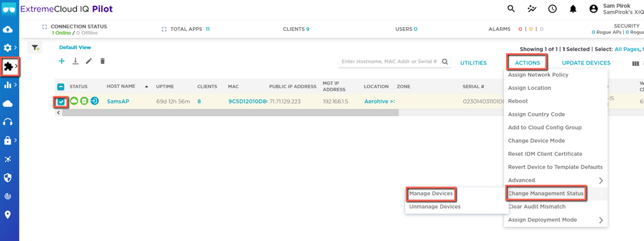Choose Add to Cloud Config Group
Viewport: 644px width, 241px height.
[545, 127]
